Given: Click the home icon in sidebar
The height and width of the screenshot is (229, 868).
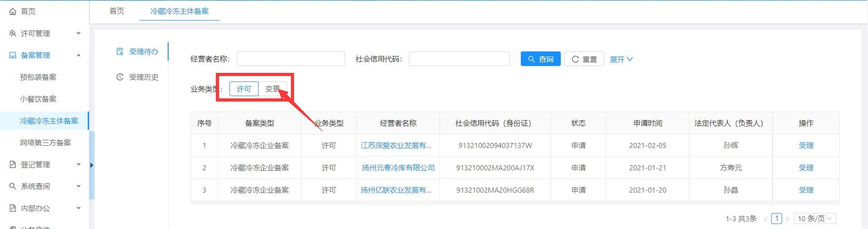Looking at the screenshot, I should (x=13, y=11).
